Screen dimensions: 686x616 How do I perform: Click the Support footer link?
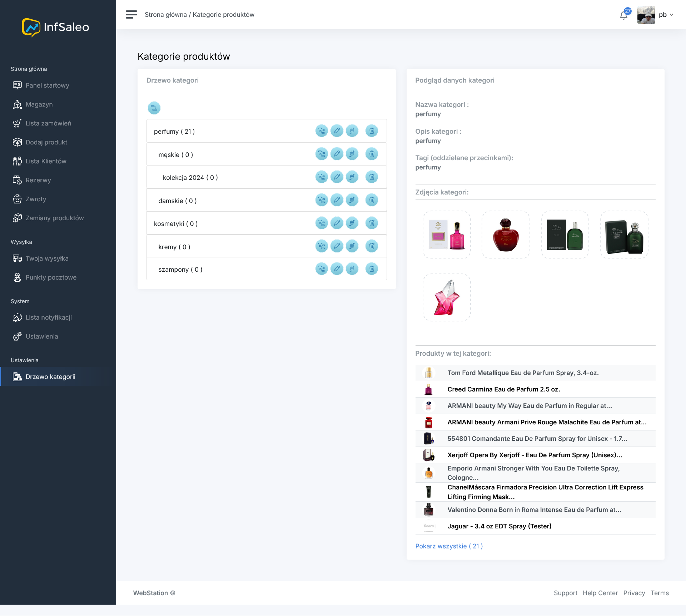click(x=565, y=593)
